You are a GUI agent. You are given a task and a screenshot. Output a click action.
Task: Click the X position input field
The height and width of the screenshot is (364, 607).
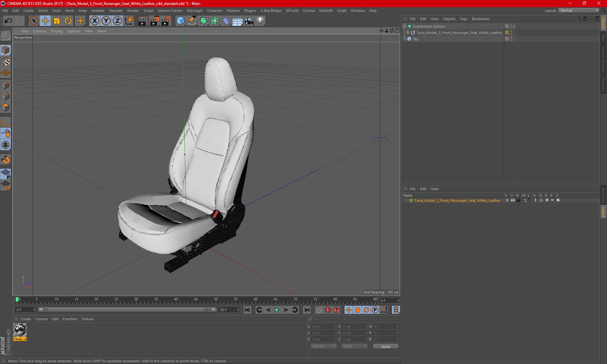point(324,327)
